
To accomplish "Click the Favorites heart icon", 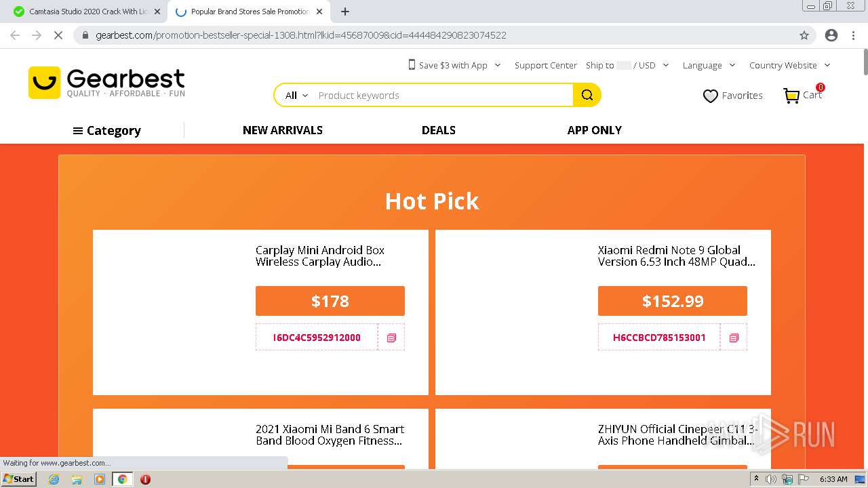I will pyautogui.click(x=710, y=96).
